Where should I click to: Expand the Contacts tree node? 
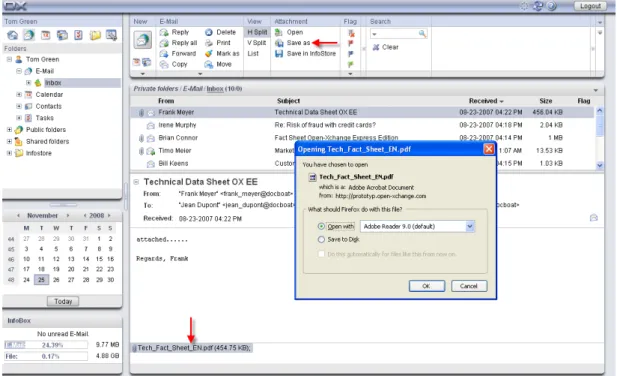click(x=19, y=107)
